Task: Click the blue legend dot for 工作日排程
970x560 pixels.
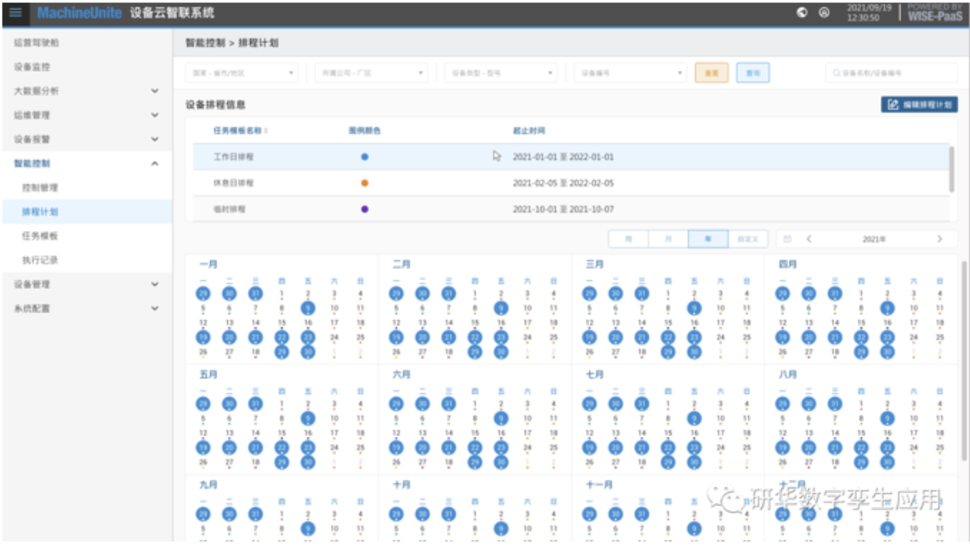Action: tap(365, 157)
